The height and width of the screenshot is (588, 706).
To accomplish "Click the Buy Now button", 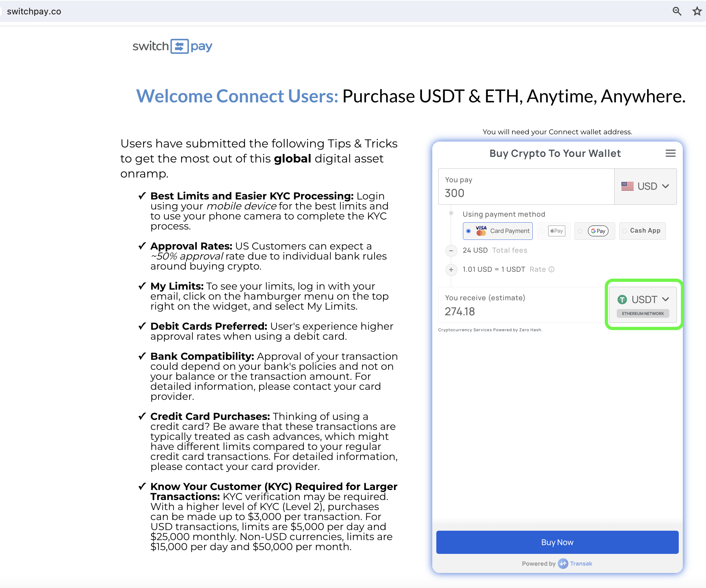I will [x=557, y=542].
